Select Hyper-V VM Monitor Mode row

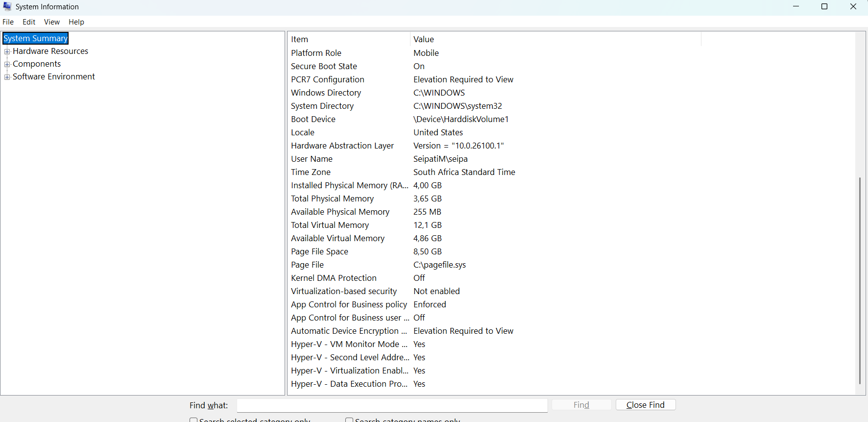tap(495, 344)
